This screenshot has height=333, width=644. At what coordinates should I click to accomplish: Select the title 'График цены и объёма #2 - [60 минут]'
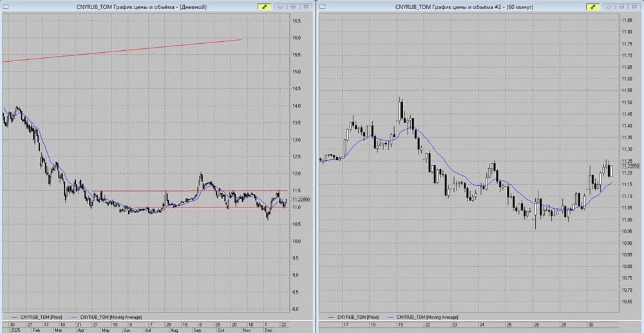[482, 7]
